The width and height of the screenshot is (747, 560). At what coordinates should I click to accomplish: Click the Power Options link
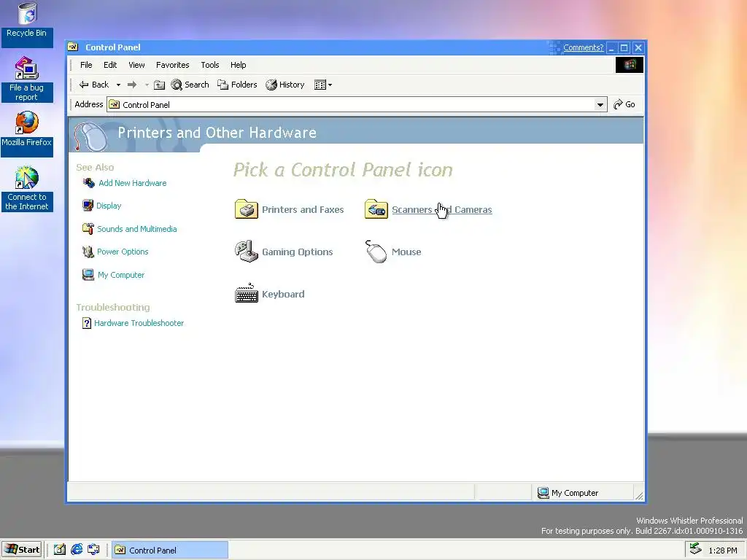123,252
